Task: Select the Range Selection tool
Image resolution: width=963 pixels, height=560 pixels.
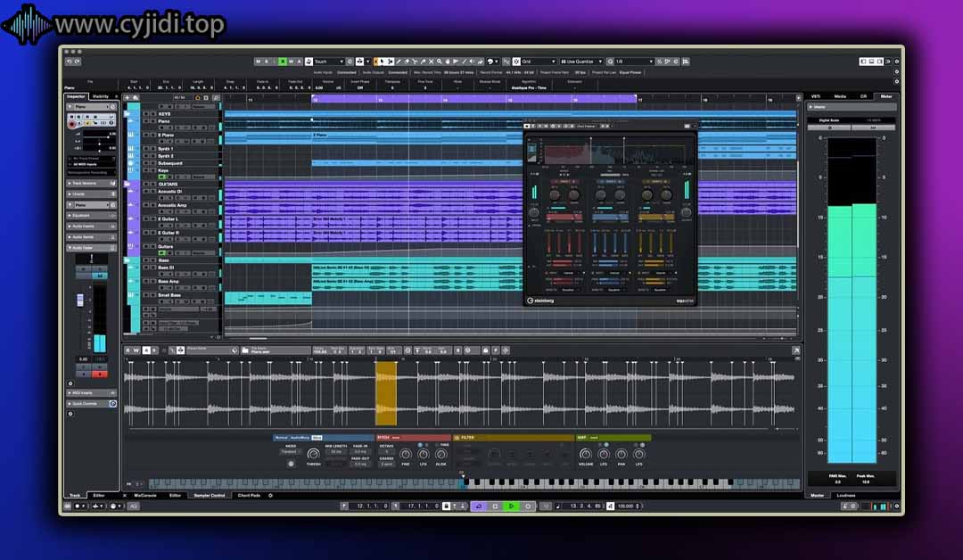Action: [x=390, y=62]
